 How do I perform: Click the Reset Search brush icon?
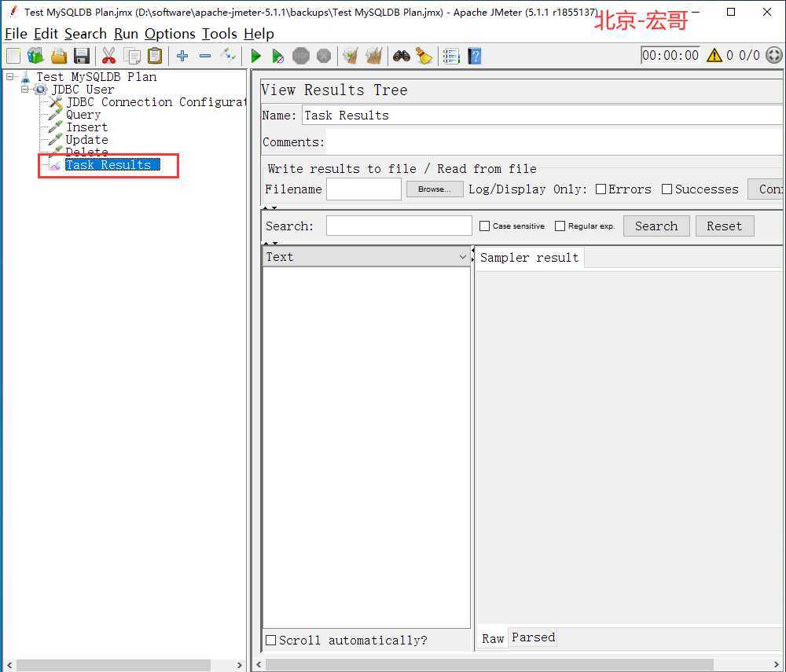point(424,56)
